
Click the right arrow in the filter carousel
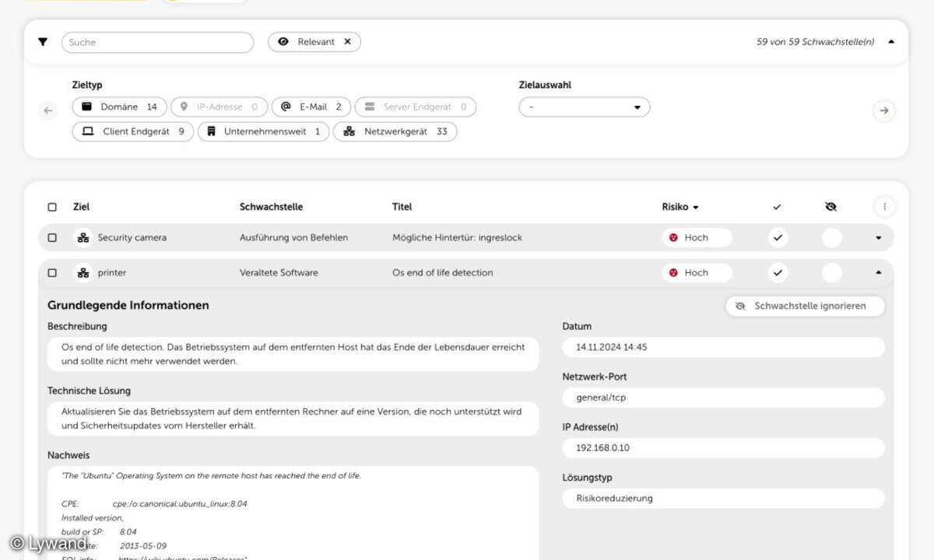(x=883, y=110)
